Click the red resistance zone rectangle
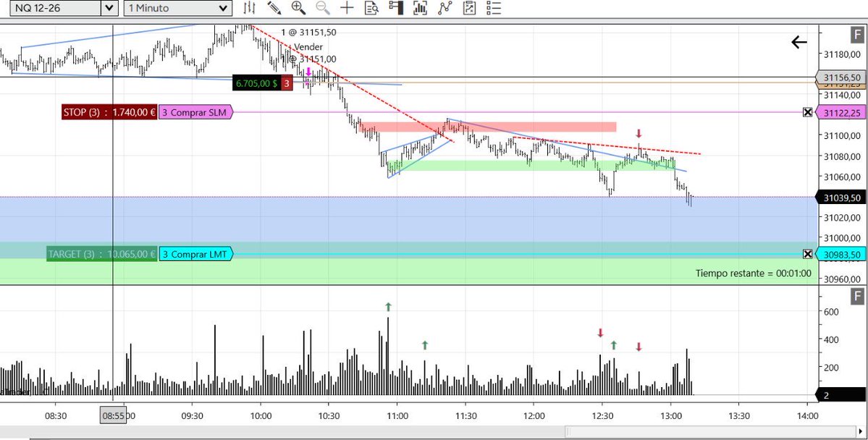 (x=488, y=127)
